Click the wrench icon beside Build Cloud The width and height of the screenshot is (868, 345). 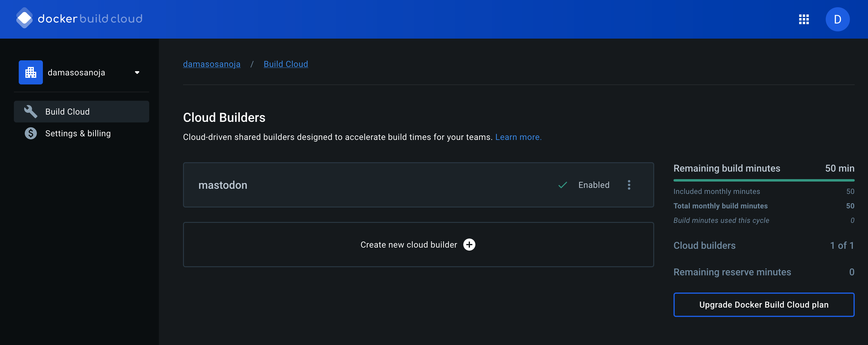[31, 112]
